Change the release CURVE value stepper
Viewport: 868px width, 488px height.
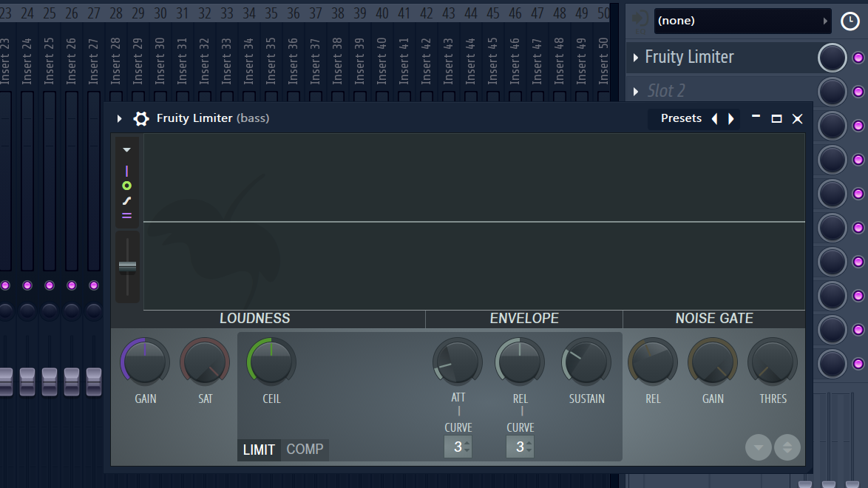pyautogui.click(x=520, y=447)
